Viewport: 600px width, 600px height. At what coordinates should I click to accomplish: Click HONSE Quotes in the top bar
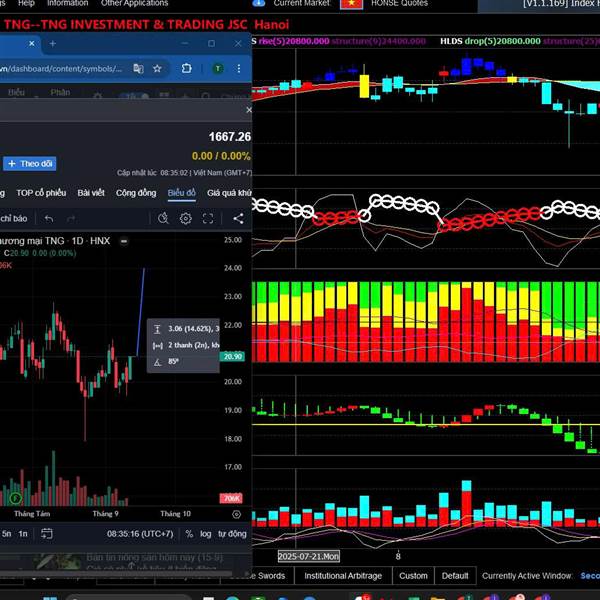click(x=399, y=3)
